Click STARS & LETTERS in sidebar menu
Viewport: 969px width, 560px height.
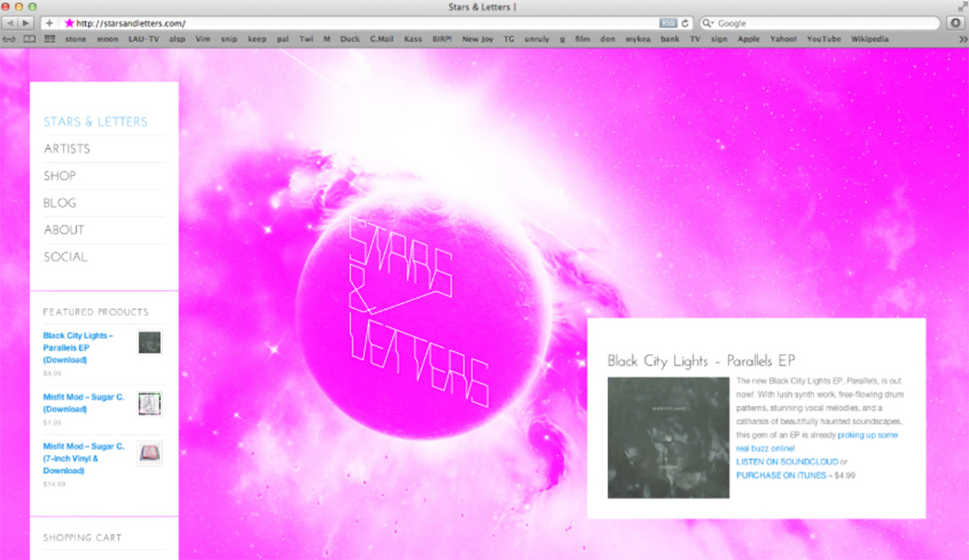(x=95, y=122)
